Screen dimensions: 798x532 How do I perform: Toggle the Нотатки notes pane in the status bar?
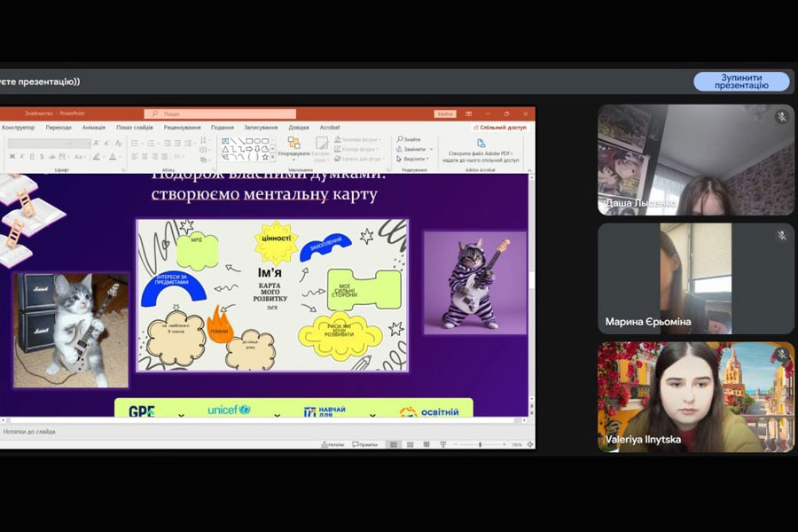332,444
